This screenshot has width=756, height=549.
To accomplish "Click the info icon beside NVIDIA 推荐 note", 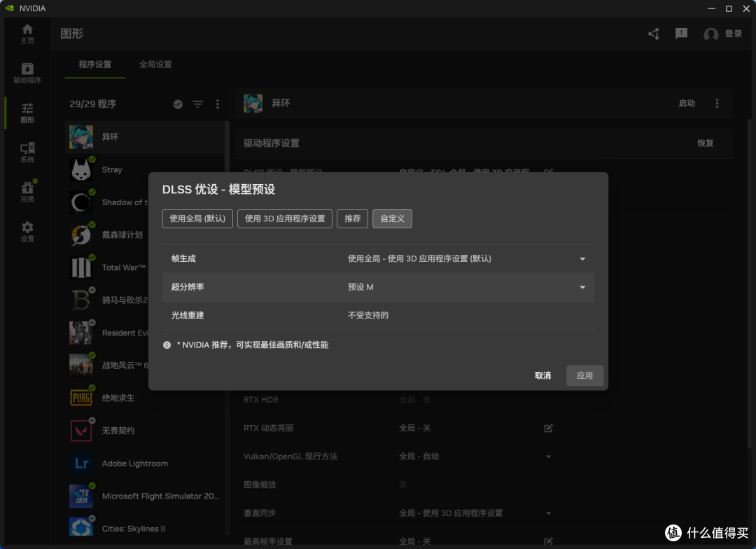I will (167, 345).
